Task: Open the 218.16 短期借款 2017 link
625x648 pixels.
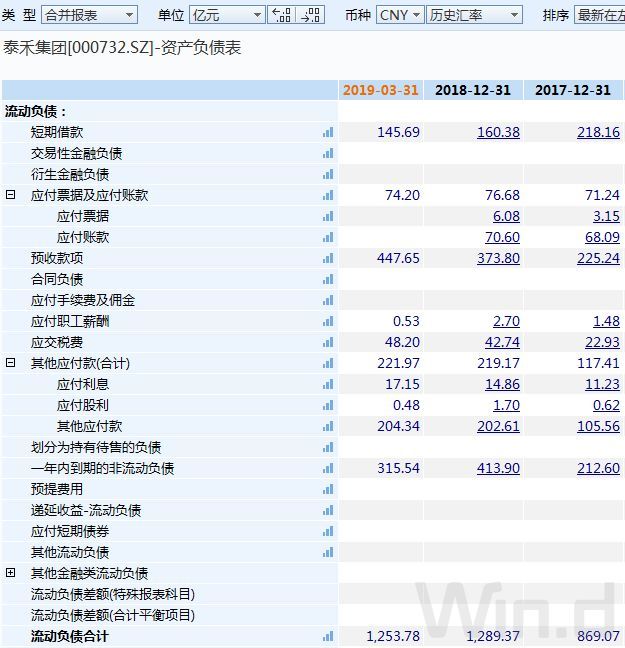Action: click(x=599, y=132)
